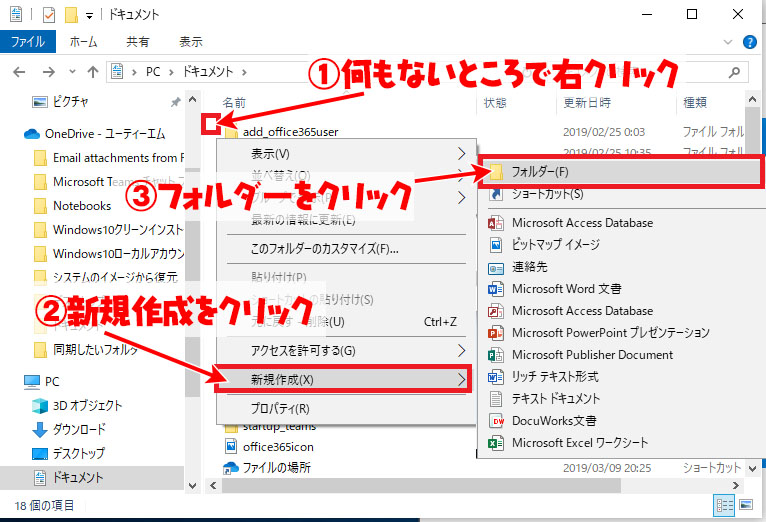The height and width of the screenshot is (522, 766).
Task: Create first Microsoft Access Database item
Action: tap(621, 223)
